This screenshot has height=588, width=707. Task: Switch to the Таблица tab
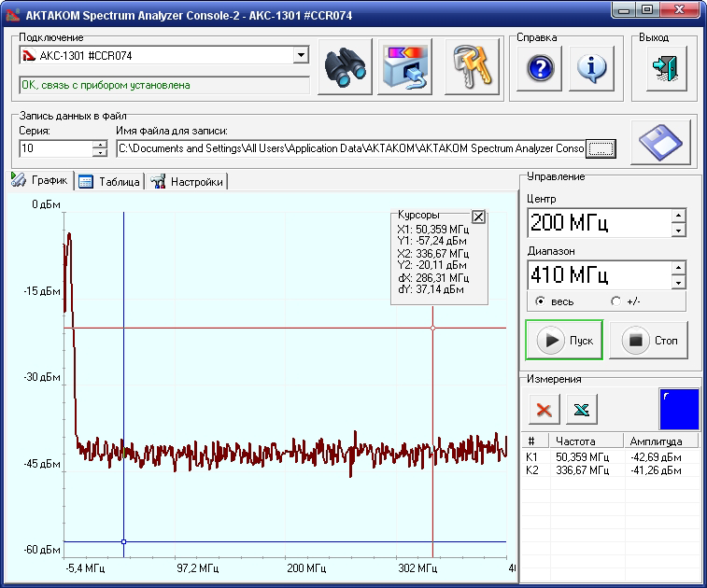pyautogui.click(x=109, y=182)
